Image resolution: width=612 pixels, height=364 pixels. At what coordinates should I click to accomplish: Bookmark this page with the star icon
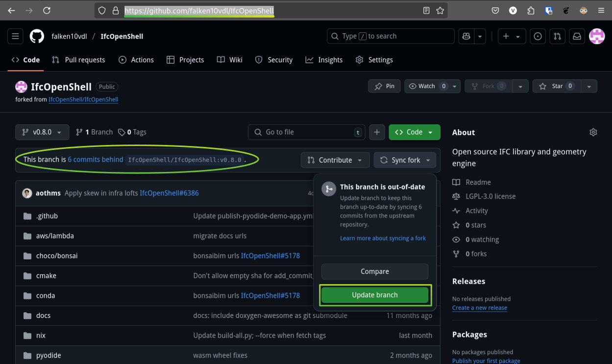(x=440, y=10)
